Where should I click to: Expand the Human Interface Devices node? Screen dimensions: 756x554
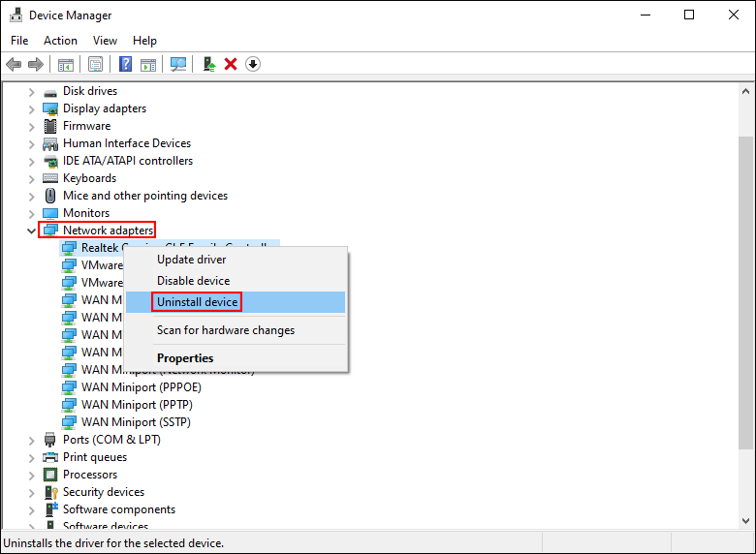[x=32, y=144]
